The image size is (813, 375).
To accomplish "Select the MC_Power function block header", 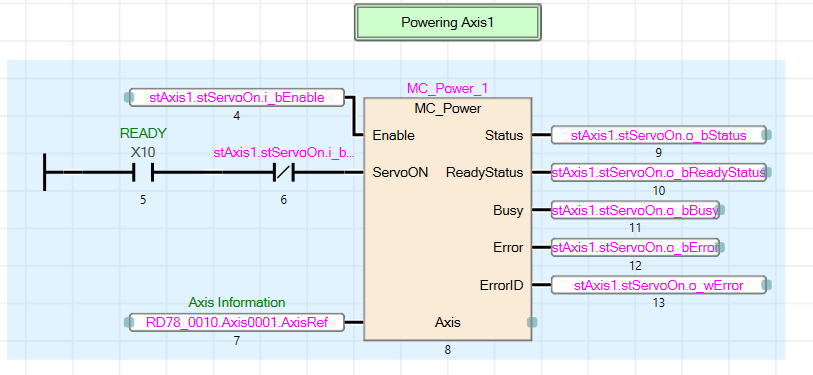I will (447, 109).
